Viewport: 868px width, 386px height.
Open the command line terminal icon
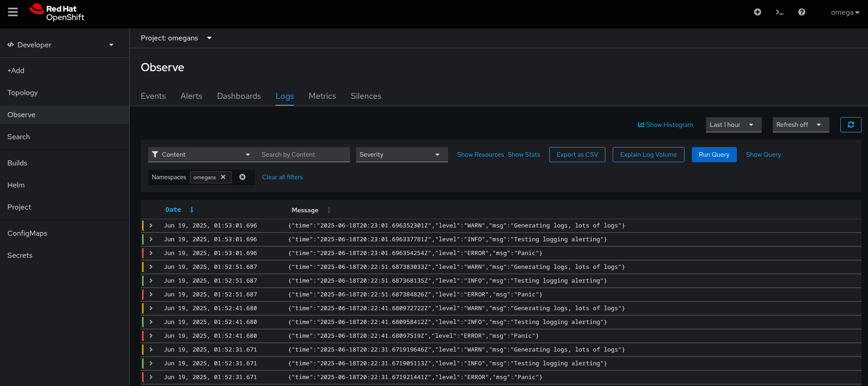pyautogui.click(x=779, y=12)
